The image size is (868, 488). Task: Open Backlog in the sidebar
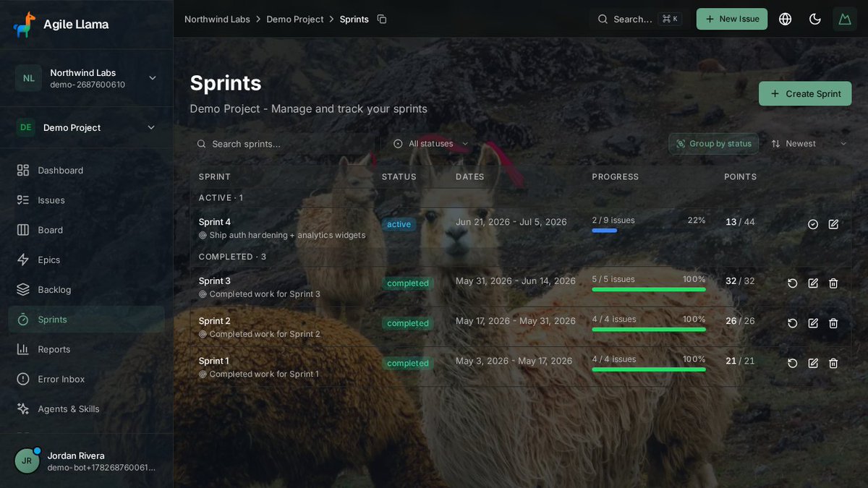point(86,289)
